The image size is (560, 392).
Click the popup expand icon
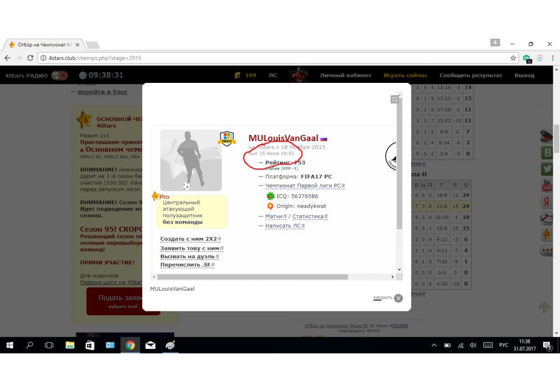tap(394, 99)
